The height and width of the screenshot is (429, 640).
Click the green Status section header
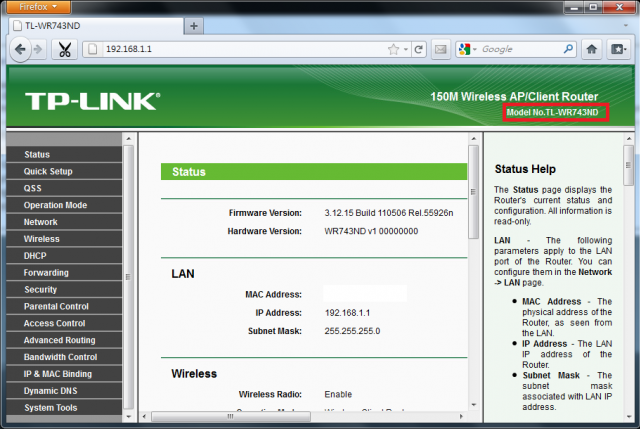[x=314, y=172]
